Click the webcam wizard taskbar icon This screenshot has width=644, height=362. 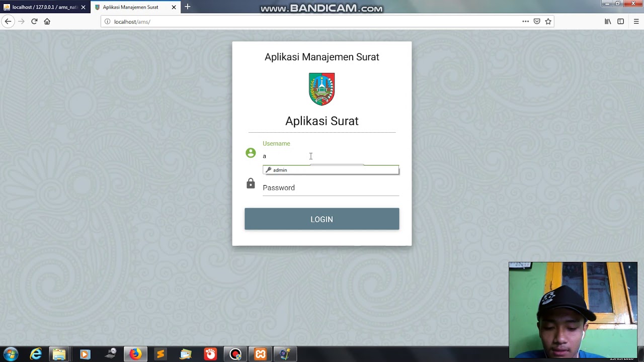click(x=285, y=354)
